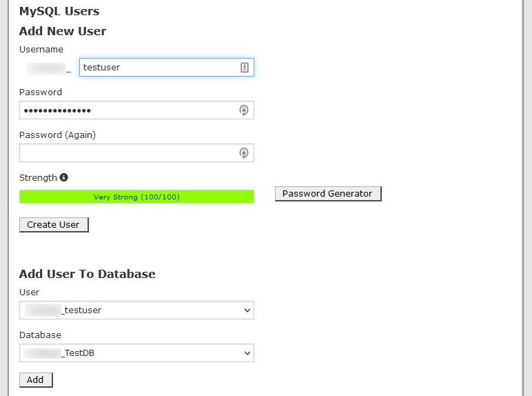Click the green Very Strong strength meter
The image size is (532, 396).
pos(136,197)
